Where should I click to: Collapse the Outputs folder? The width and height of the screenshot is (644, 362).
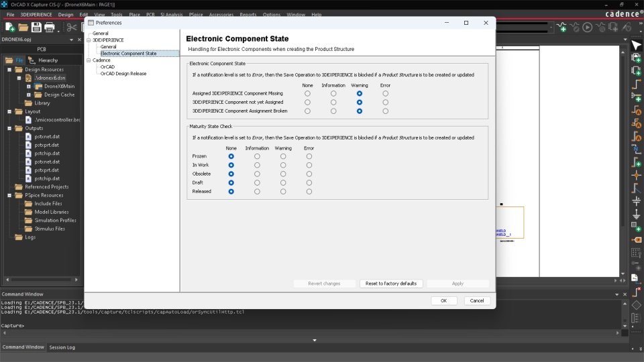tap(9, 129)
